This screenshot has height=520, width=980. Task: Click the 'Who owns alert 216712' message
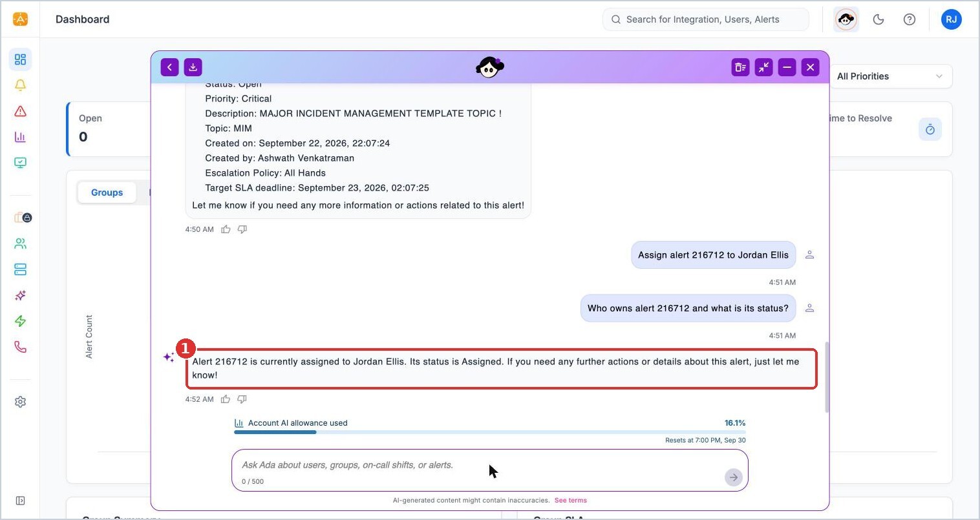[688, 308]
